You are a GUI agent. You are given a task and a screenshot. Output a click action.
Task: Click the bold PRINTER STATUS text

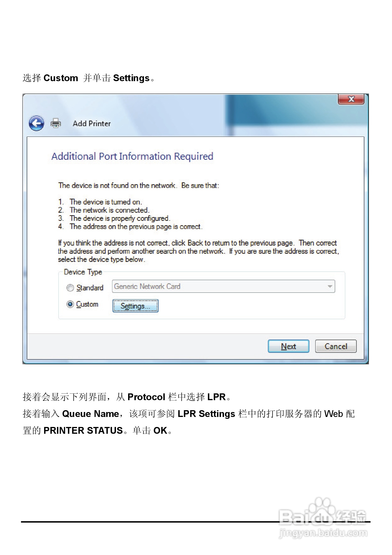coord(83,430)
